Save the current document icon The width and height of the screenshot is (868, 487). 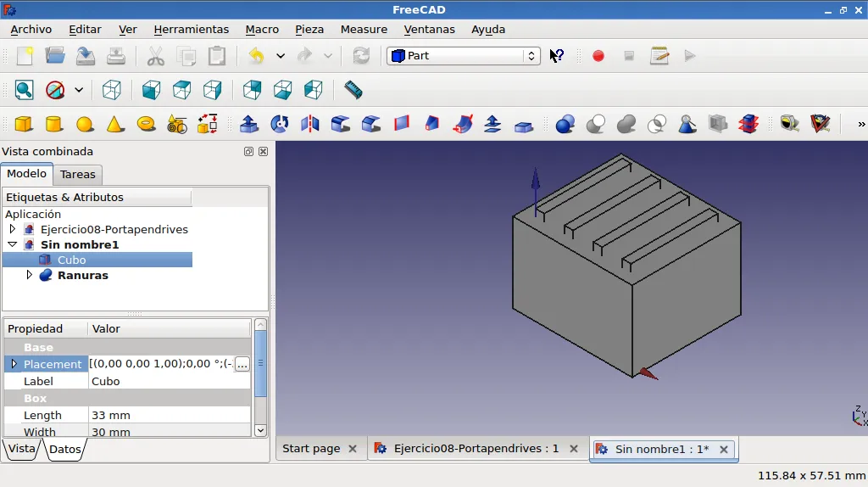coord(86,56)
